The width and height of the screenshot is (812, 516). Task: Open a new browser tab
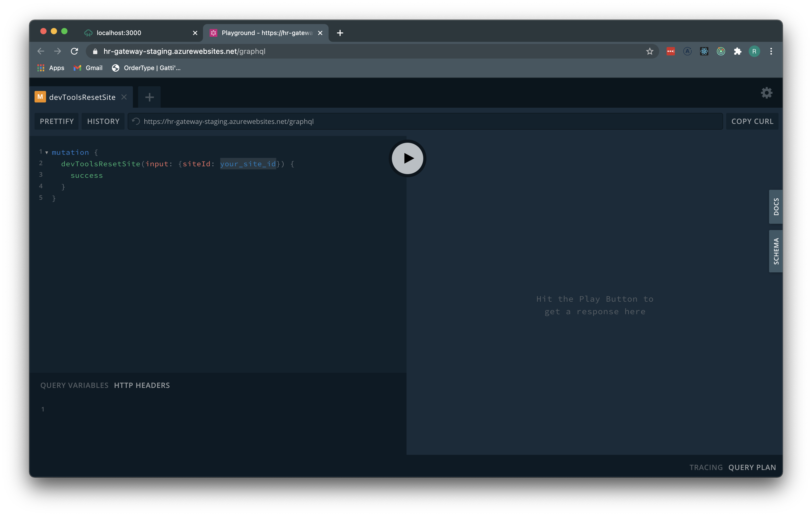pos(340,33)
